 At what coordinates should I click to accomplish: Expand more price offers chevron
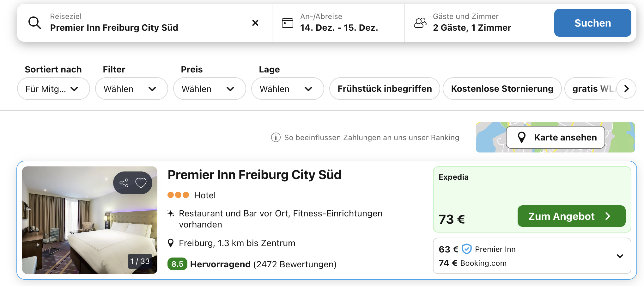(620, 256)
